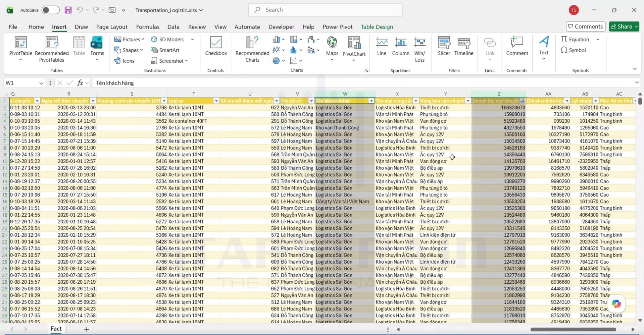The width and height of the screenshot is (644, 335).
Task: Insert a Slicer filter
Action: (444, 47)
